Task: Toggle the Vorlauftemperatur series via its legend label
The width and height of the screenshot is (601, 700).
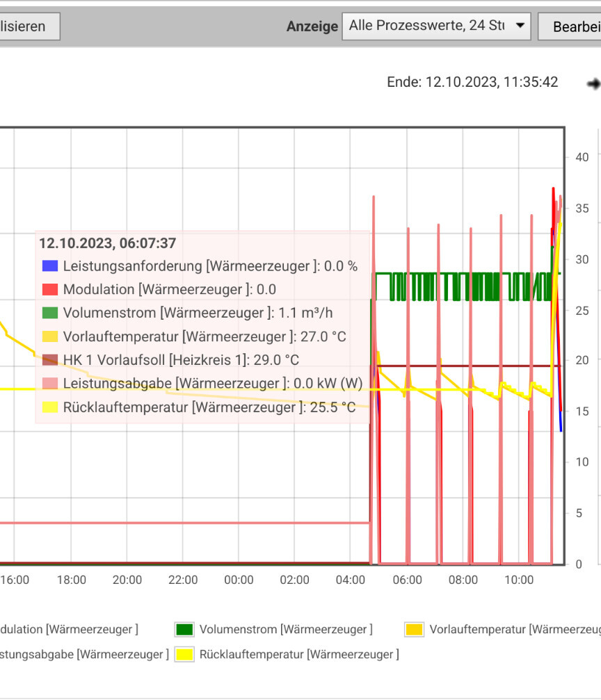Action: [515, 630]
